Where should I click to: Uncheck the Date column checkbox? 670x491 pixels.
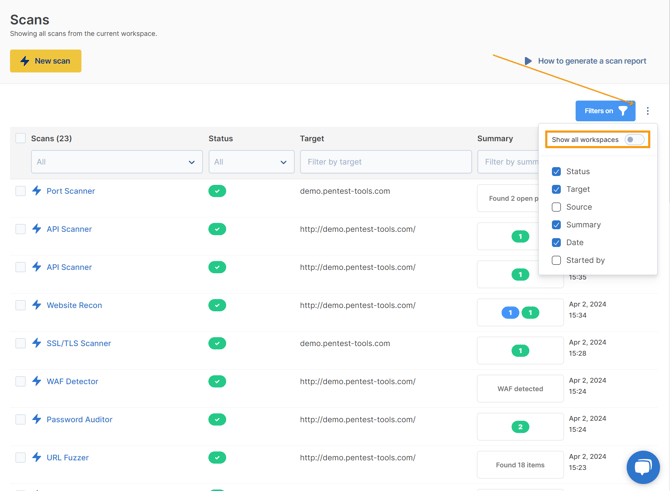[556, 242]
